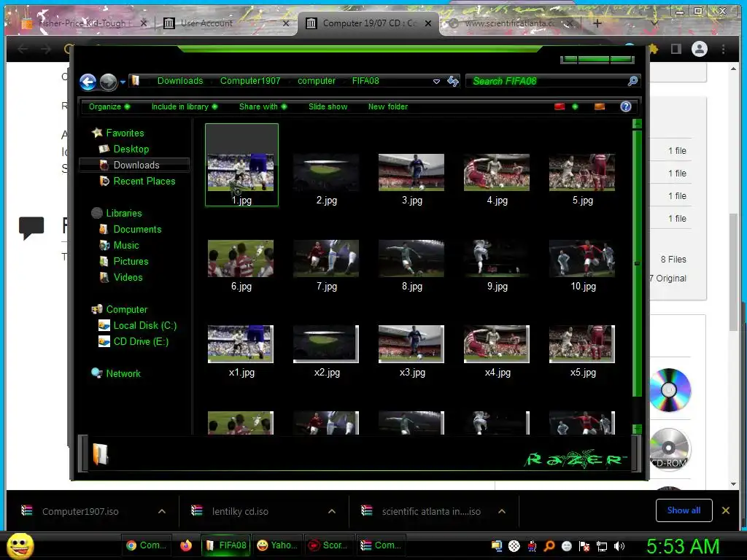The height and width of the screenshot is (560, 747).
Task: Open address bar history dropdown arrow
Action: (x=436, y=82)
